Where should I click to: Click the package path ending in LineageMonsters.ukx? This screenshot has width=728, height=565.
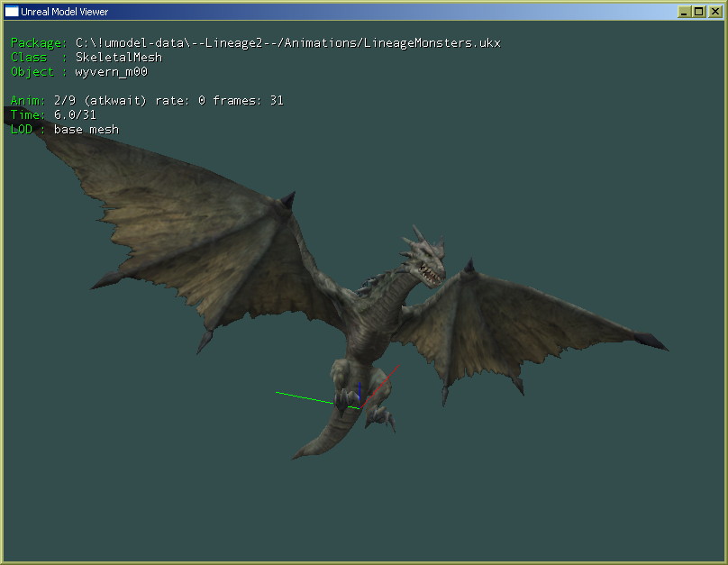(287, 43)
